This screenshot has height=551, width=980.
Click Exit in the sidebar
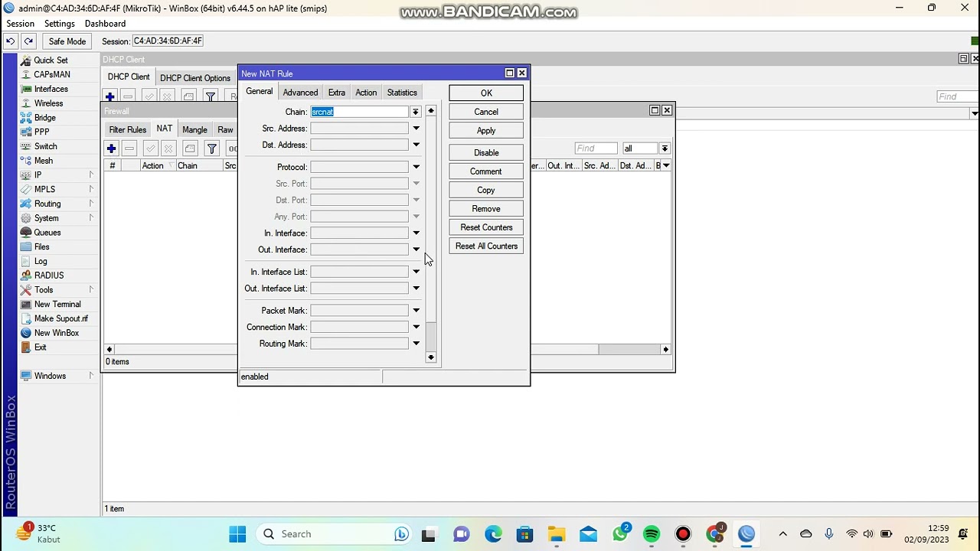(x=40, y=347)
